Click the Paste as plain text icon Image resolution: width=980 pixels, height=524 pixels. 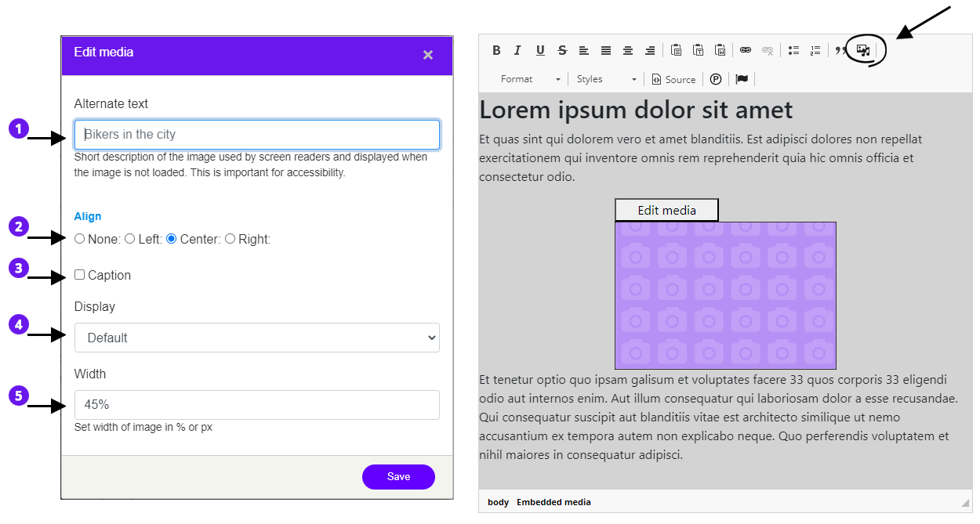tap(699, 50)
